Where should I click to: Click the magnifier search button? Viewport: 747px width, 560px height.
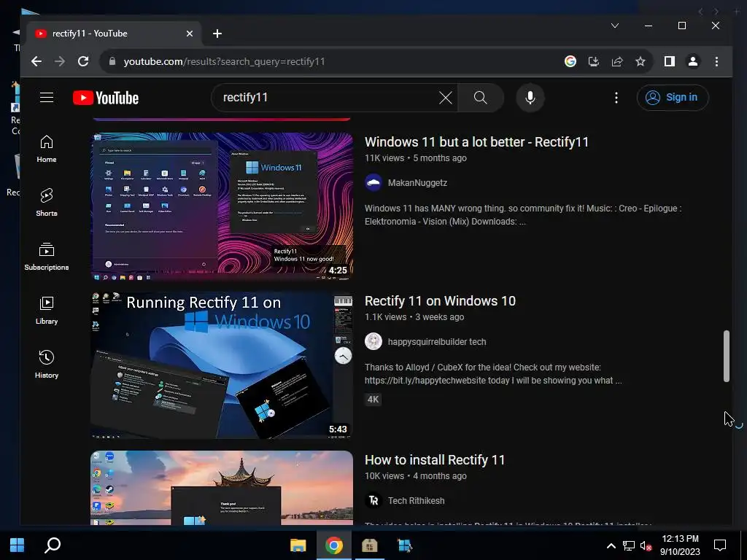(481, 98)
